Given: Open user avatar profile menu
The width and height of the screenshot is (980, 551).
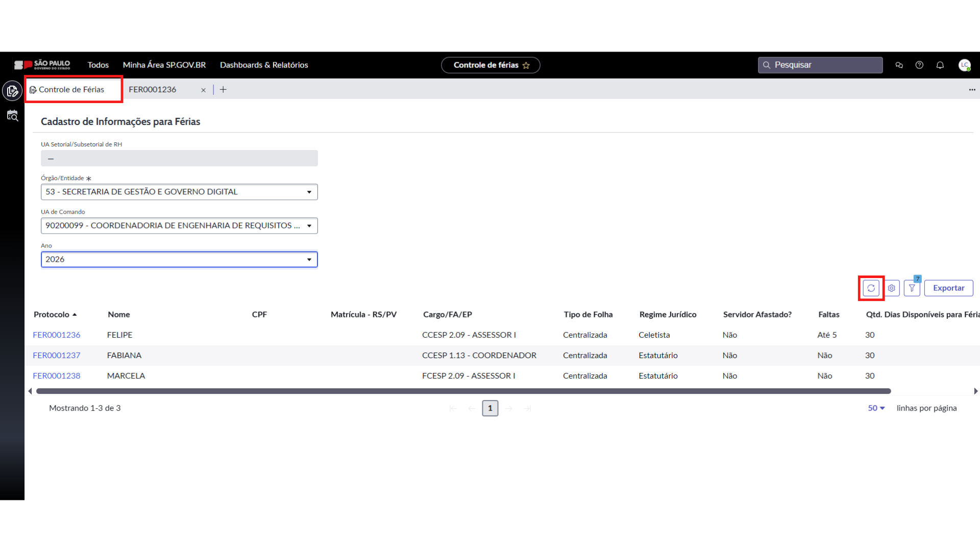Looking at the screenshot, I should point(964,65).
